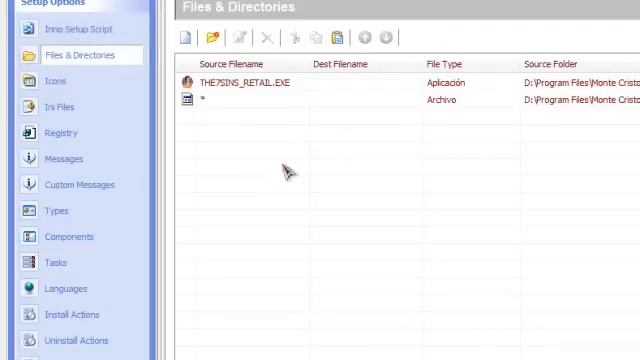Viewport: 640px width, 360px height.
Task: Click the Uninstall Actions sidebar icon
Action: 29,340
